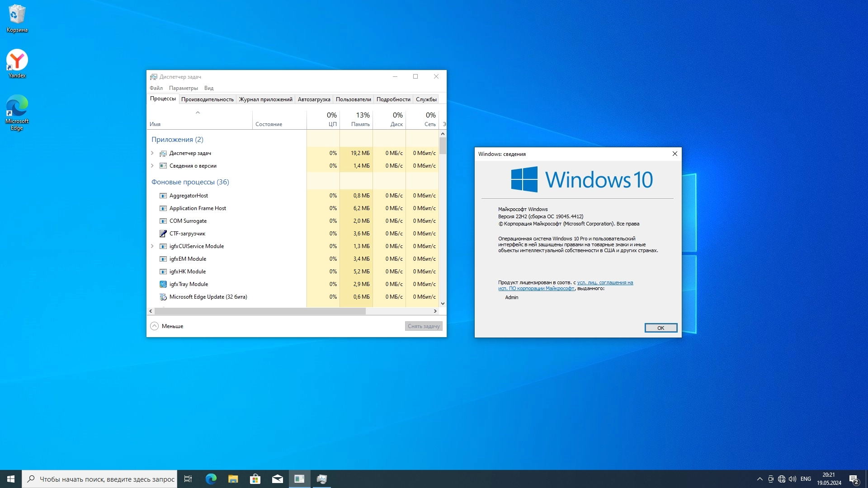Open the notification center icon
This screenshot has height=488, width=868.
click(x=854, y=479)
